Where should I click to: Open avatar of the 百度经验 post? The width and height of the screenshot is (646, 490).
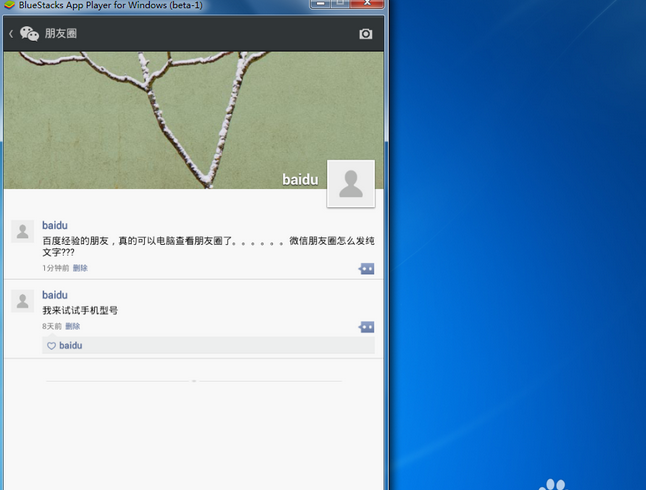(x=22, y=231)
